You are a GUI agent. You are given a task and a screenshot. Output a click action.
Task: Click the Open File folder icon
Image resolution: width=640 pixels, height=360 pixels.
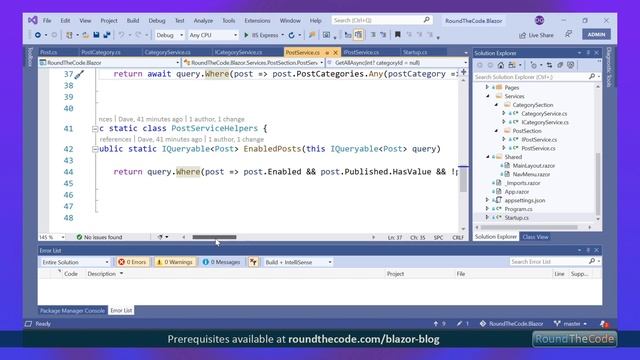click(86, 35)
